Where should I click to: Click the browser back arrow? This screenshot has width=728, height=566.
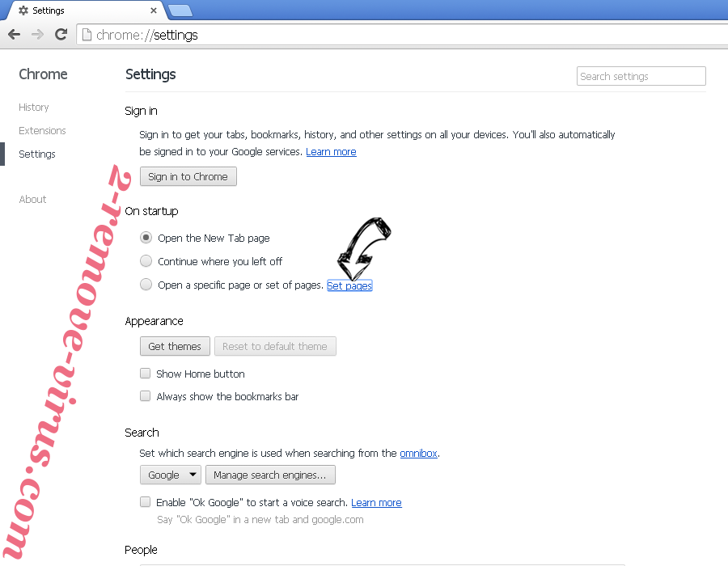(x=15, y=34)
